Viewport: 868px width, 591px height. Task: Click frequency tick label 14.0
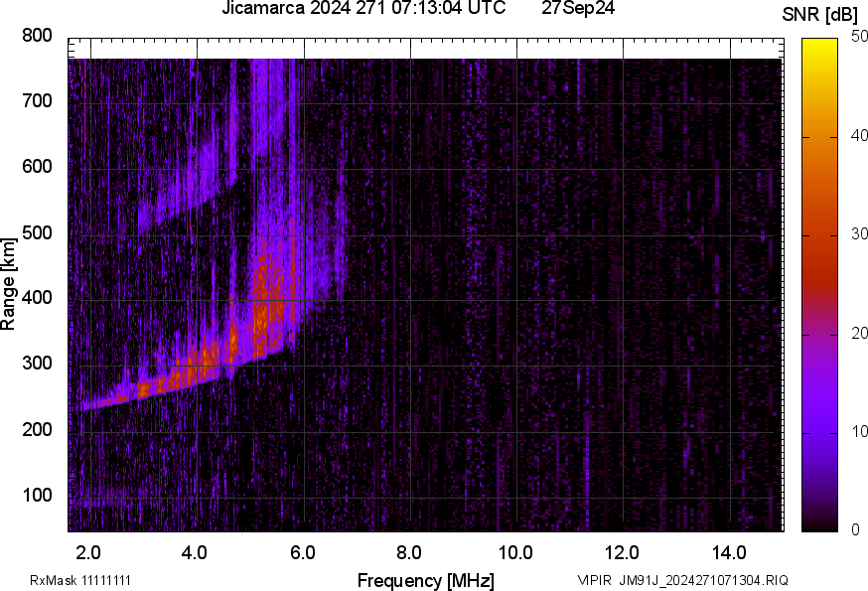pyautogui.click(x=729, y=552)
